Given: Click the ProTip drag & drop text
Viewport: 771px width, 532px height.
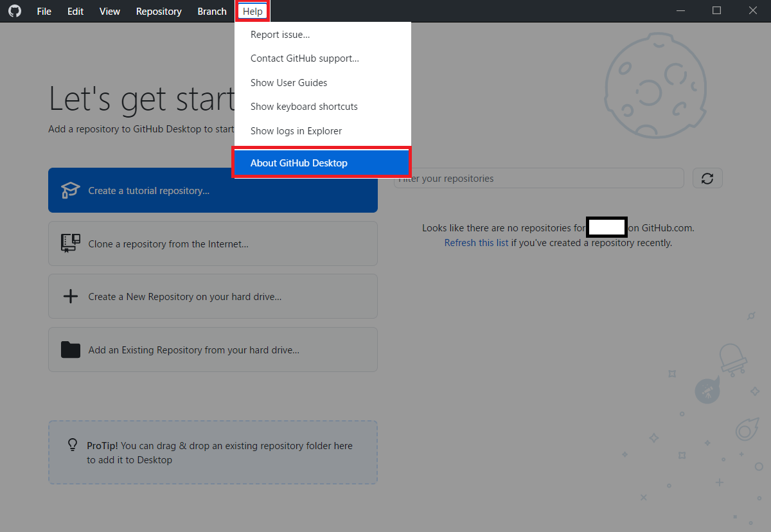Looking at the screenshot, I should [x=220, y=452].
